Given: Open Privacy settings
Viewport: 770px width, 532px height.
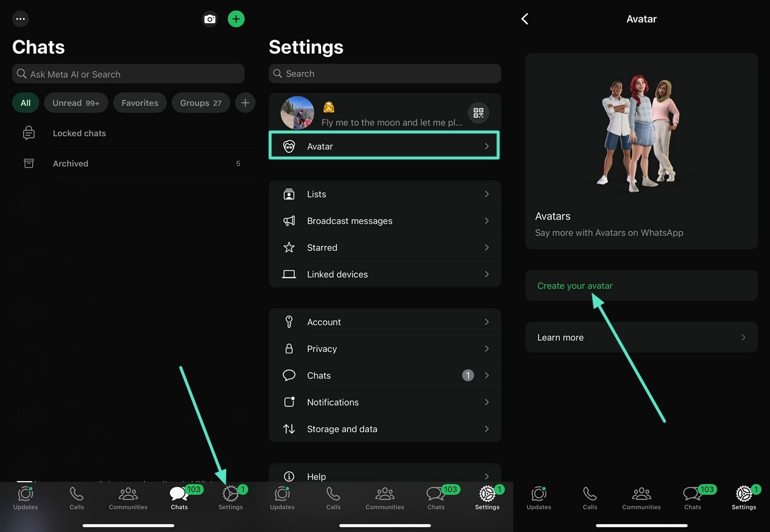Looking at the screenshot, I should [x=385, y=349].
